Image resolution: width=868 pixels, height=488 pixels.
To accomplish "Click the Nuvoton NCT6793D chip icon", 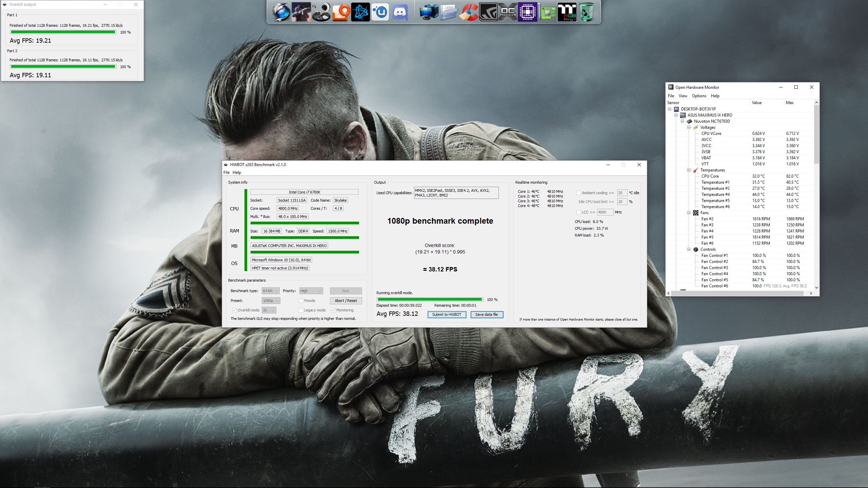I will point(689,121).
